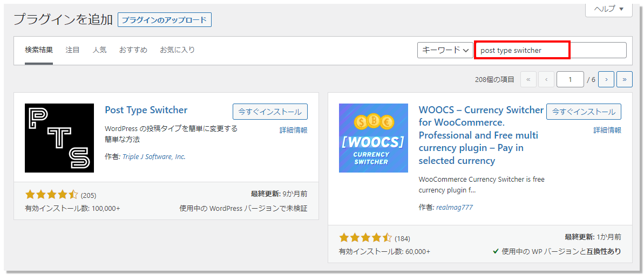This screenshot has height=275, width=644.
Task: Open 詳細情報 for WOOCS Currency Switcher
Action: (x=607, y=130)
